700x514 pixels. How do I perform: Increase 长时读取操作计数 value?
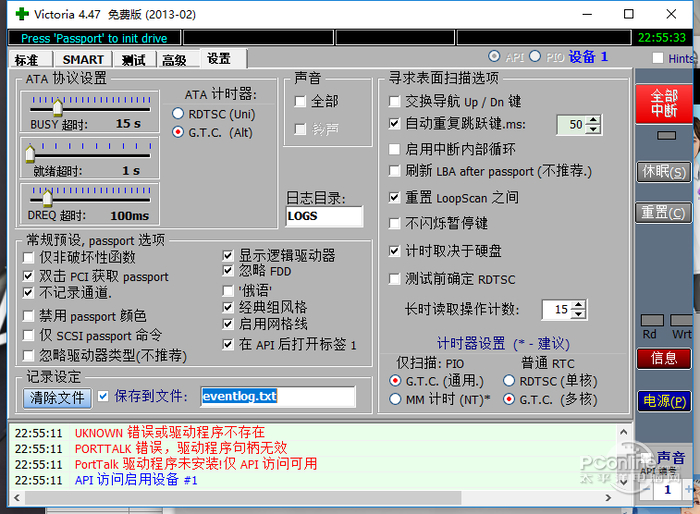(579, 305)
